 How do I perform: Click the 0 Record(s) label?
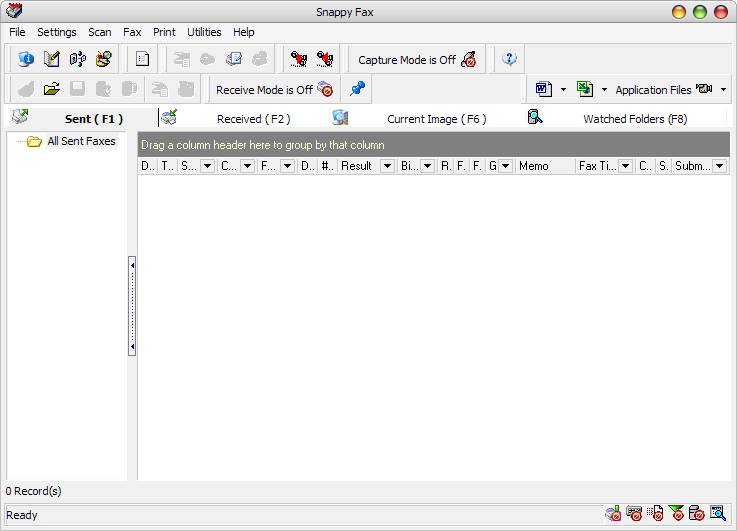pyautogui.click(x=33, y=491)
